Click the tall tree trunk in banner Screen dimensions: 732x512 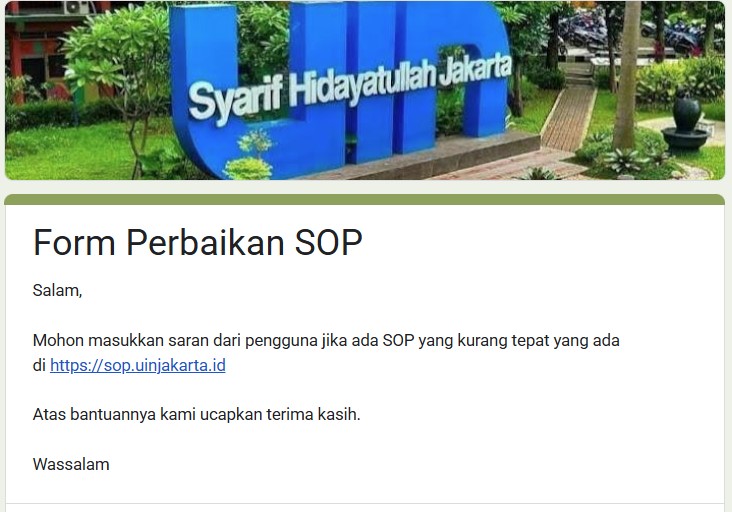point(627,75)
